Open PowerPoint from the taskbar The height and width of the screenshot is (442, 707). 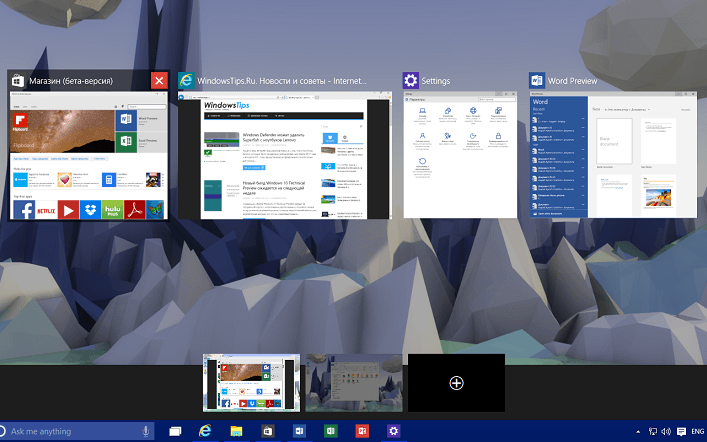(361, 431)
